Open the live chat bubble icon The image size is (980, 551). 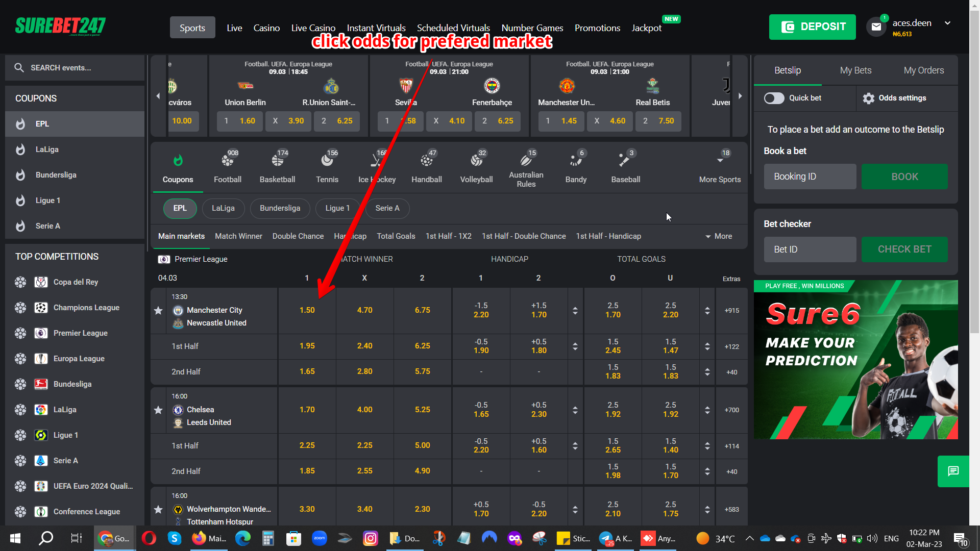tap(953, 471)
